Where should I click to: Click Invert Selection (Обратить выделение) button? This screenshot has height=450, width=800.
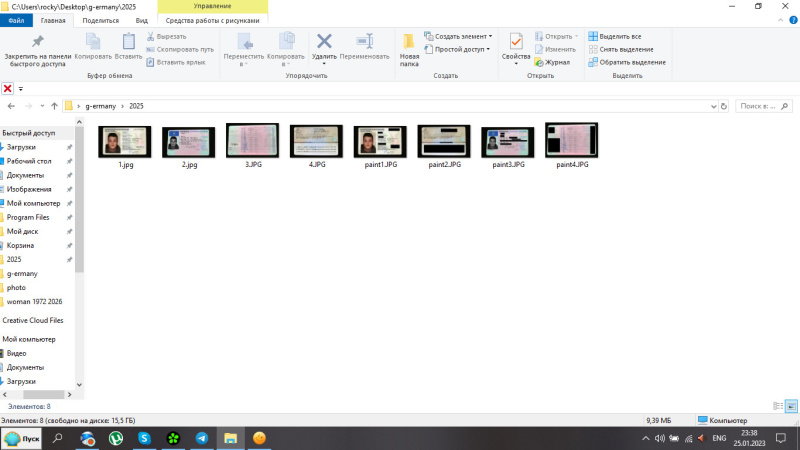[x=627, y=62]
